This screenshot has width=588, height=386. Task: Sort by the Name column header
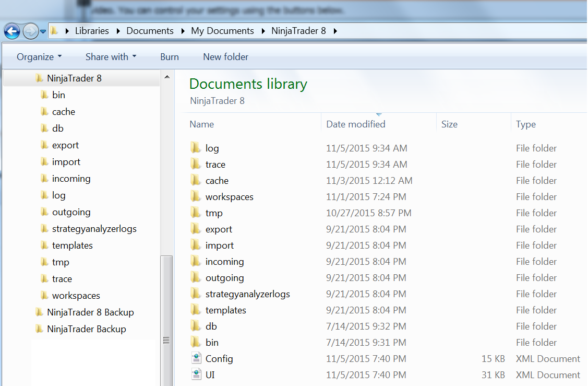202,124
